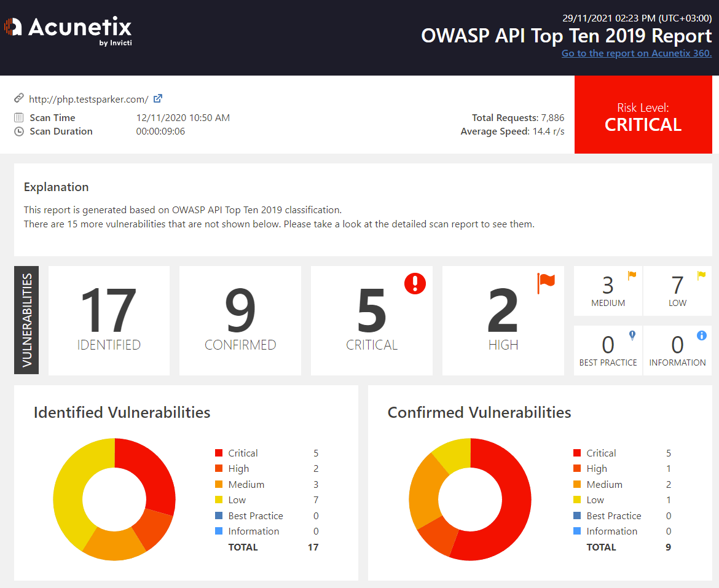The image size is (719, 588).
Task: Select the 2 High card
Action: [503, 320]
